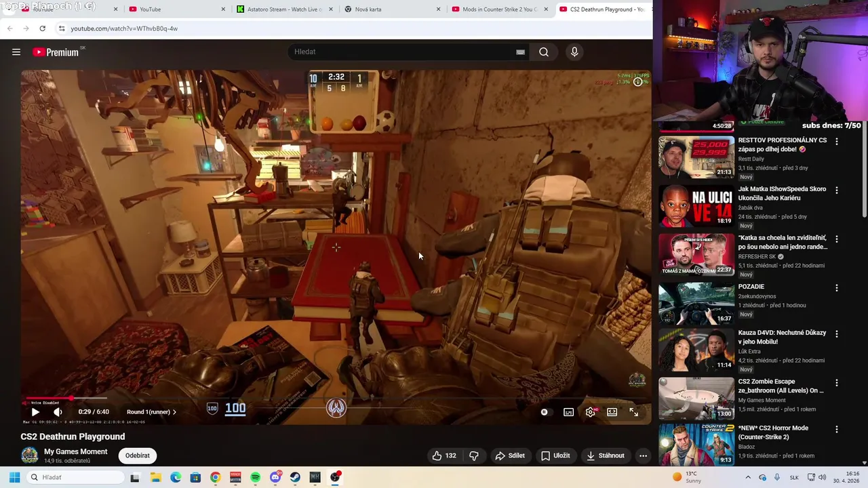This screenshot has width=868, height=488.
Task: Open options for RESTTOV PROFESIONÁLNY CS video
Action: point(837,142)
